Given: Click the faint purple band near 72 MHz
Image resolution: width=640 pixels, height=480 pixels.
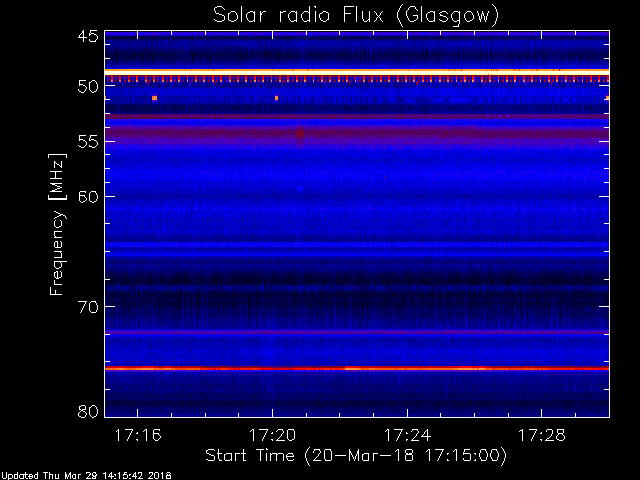Looking at the screenshot, I should (357, 332).
